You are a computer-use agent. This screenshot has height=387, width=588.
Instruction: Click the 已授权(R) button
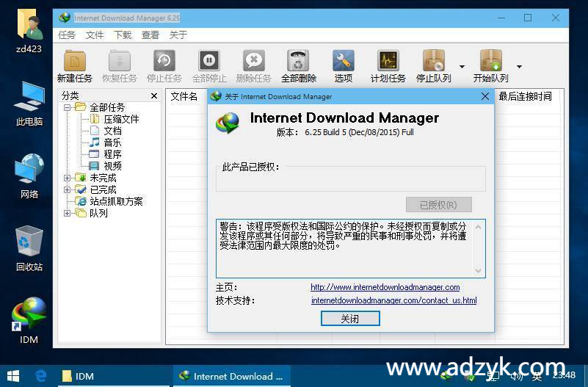[439, 205]
